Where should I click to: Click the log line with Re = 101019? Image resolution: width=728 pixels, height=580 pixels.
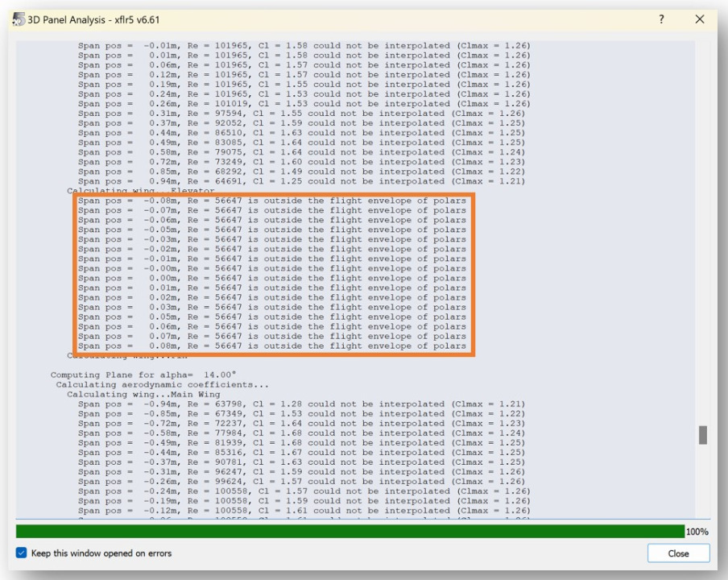click(304, 104)
